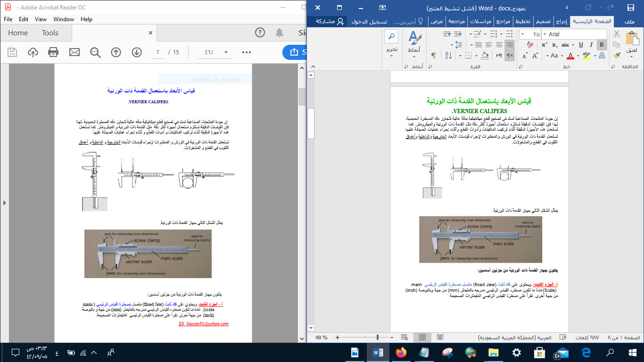
Task: Show paragraph marks with the ¶ icon
Action: pyautogui.click(x=510, y=56)
